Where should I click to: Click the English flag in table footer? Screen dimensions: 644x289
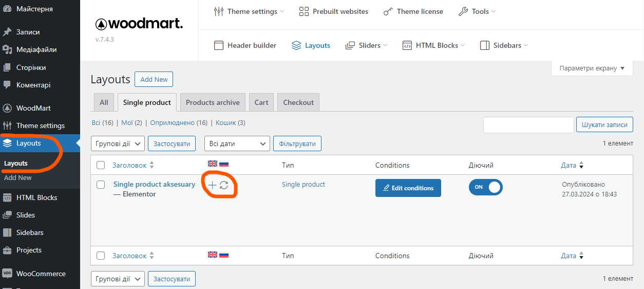click(x=213, y=254)
